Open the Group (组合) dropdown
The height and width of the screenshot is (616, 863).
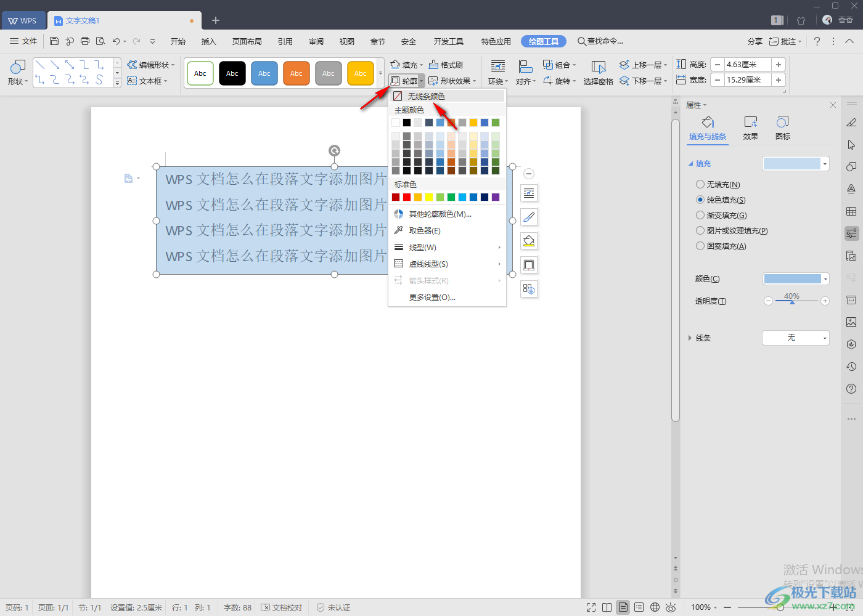point(559,65)
